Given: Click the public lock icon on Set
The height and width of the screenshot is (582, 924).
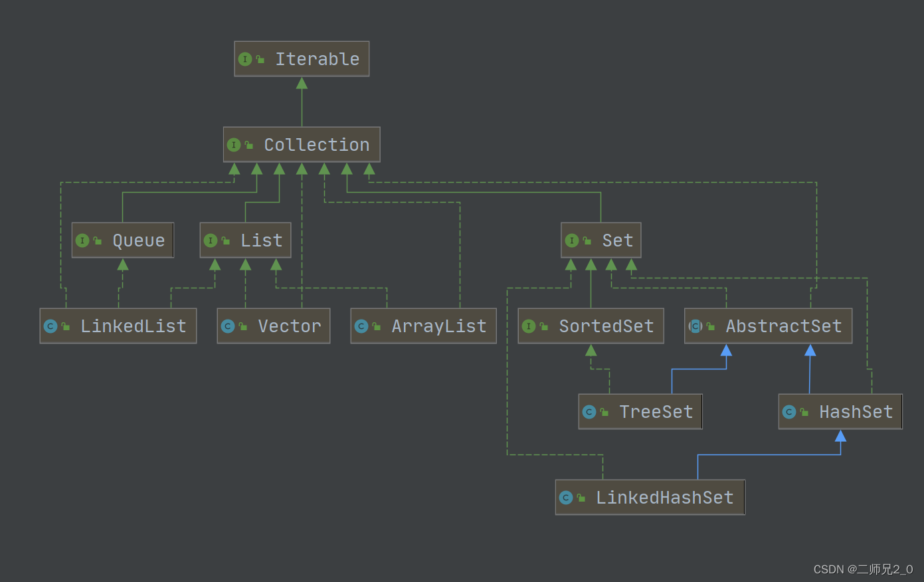Looking at the screenshot, I should [x=587, y=241].
